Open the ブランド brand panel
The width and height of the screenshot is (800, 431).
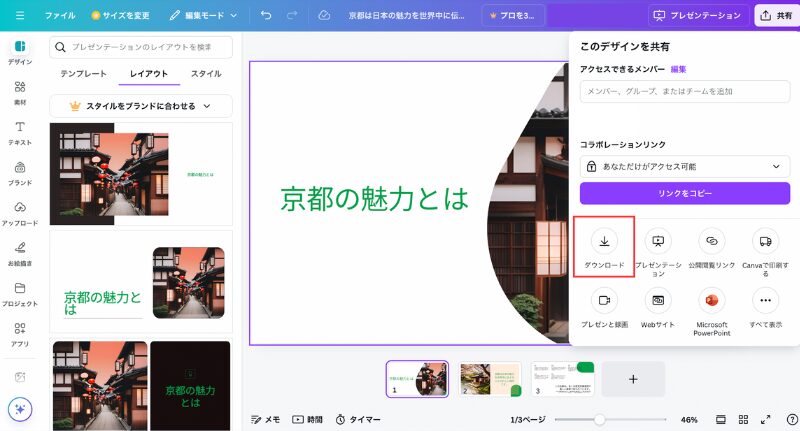point(20,173)
